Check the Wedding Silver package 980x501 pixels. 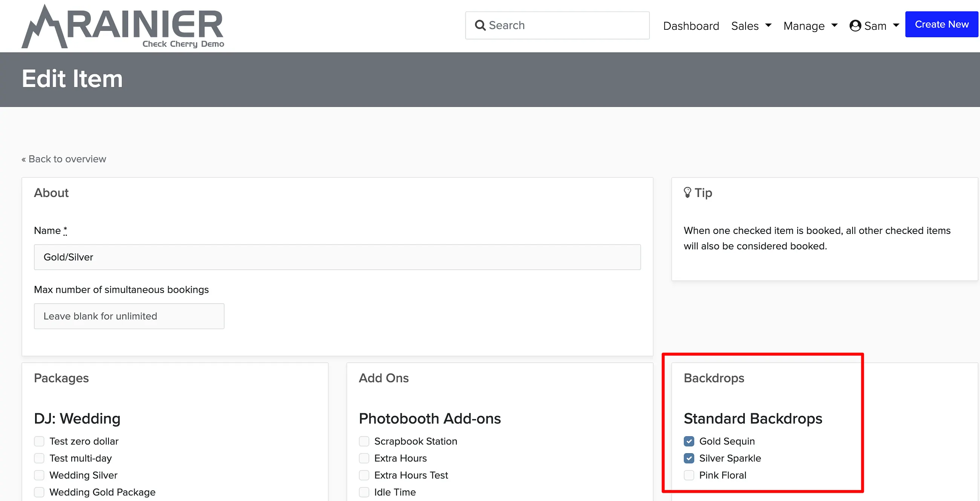[x=39, y=475]
